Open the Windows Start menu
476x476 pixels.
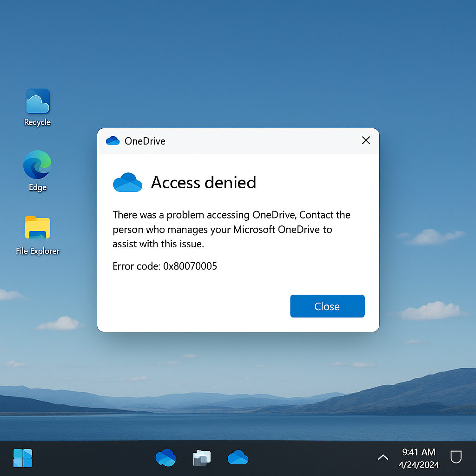23,458
